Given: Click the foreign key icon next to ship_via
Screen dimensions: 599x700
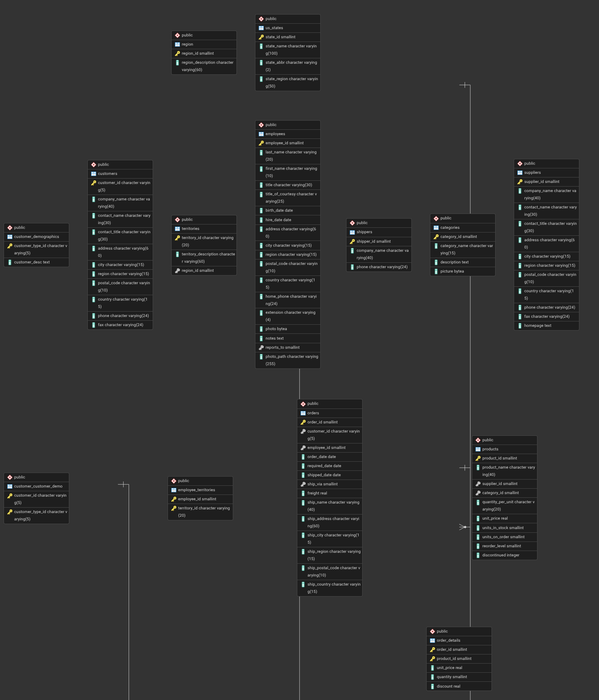Looking at the screenshot, I should (303, 484).
